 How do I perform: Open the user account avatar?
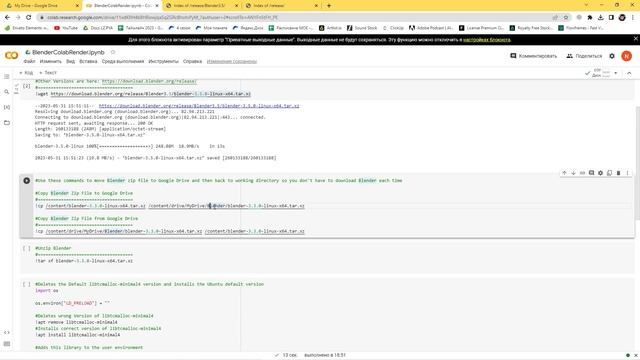click(x=626, y=56)
